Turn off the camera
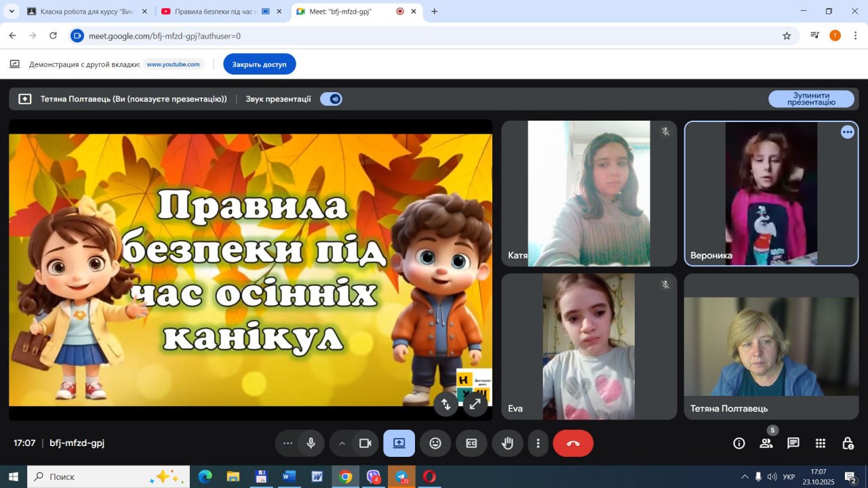Image resolution: width=868 pixels, height=488 pixels. [x=366, y=443]
